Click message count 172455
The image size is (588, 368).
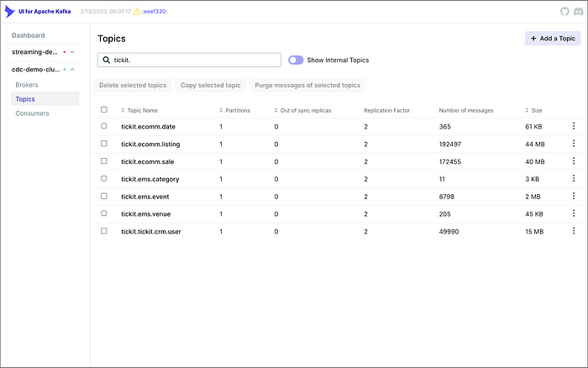450,161
